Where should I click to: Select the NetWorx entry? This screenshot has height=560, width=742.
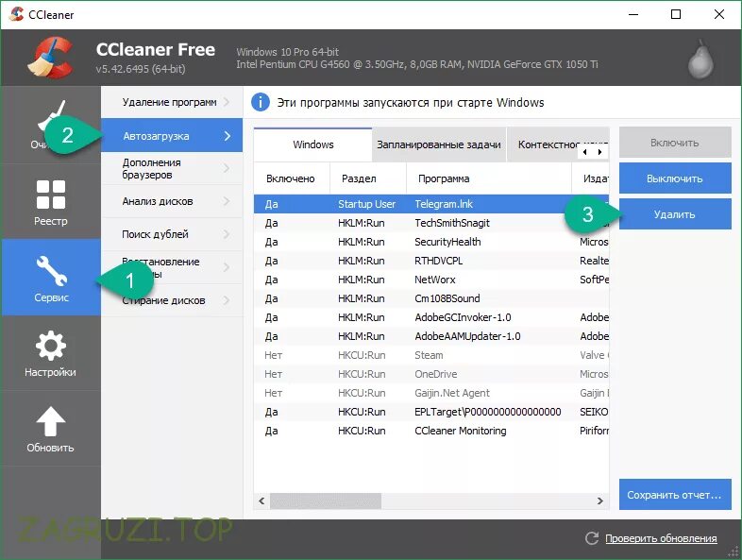click(x=431, y=280)
